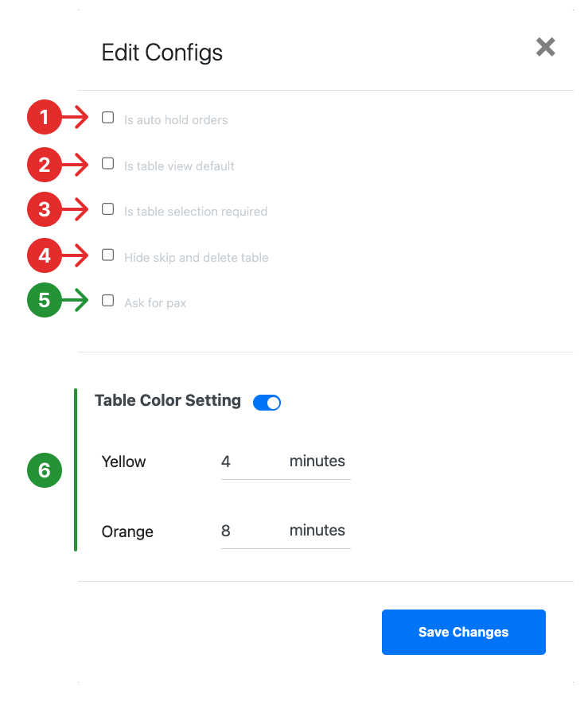Close the Edit Configs dialog
Screen dimensions: 588x705
coord(545,47)
